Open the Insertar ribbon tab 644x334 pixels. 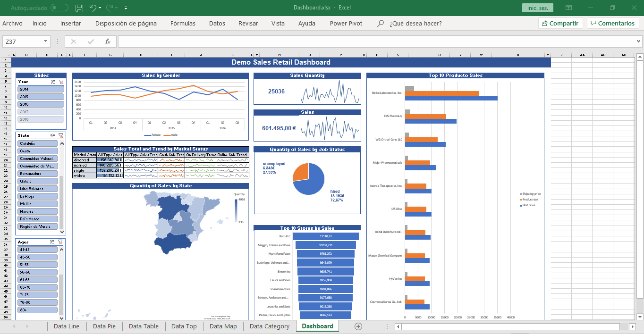click(x=71, y=24)
